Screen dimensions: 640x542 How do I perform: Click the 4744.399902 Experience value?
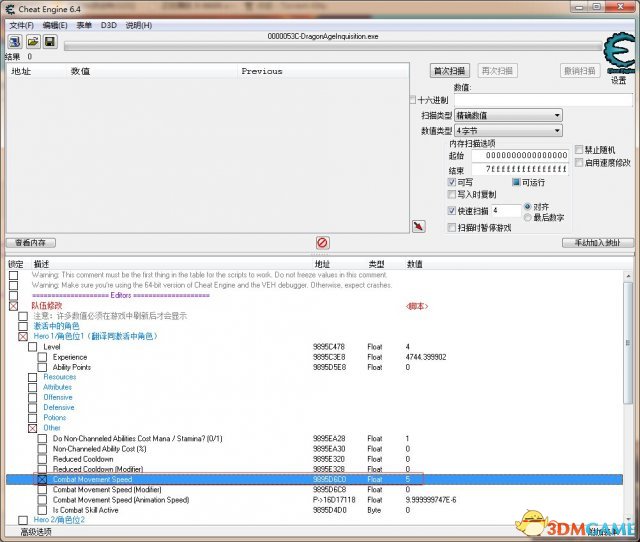(x=426, y=357)
